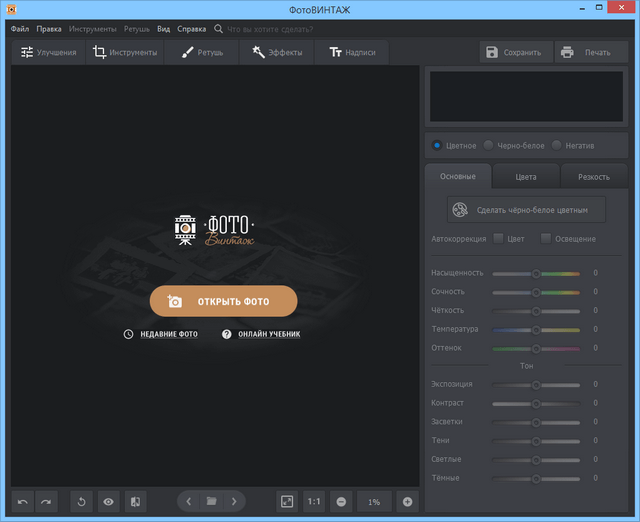Screen dimensions: 640x522
Task: Click the undo arrow icon
Action: 23,501
